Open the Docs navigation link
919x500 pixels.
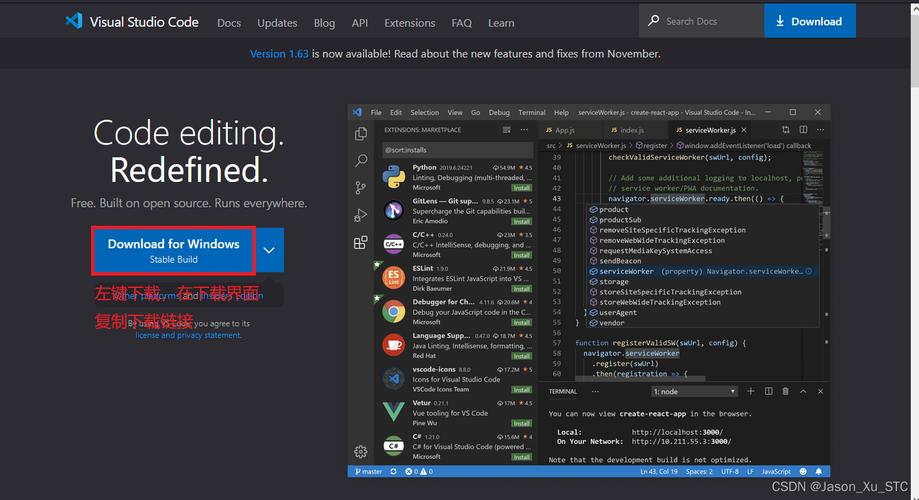tap(229, 23)
